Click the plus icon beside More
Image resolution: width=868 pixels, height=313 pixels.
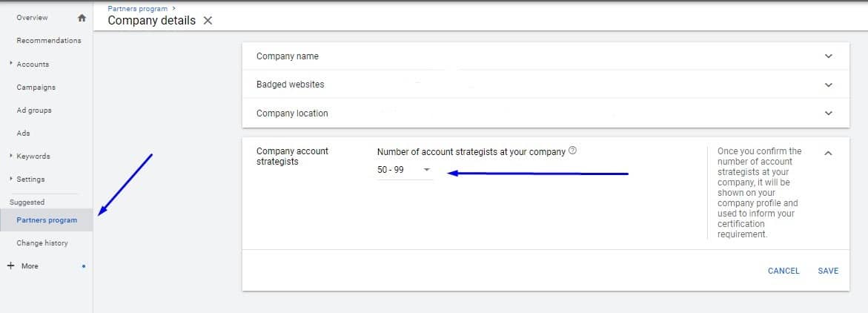click(10, 266)
